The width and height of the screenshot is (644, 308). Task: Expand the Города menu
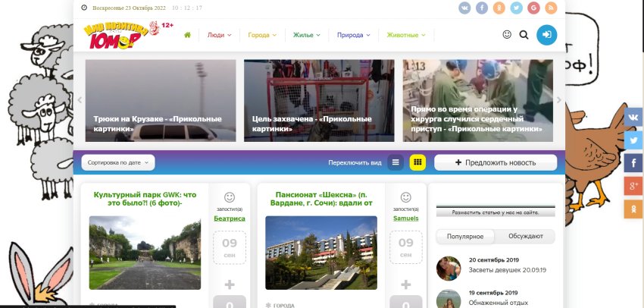point(262,35)
